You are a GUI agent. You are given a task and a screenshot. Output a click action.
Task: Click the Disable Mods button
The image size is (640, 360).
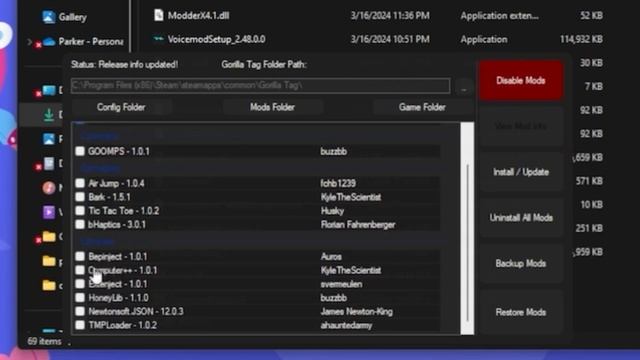point(521,80)
